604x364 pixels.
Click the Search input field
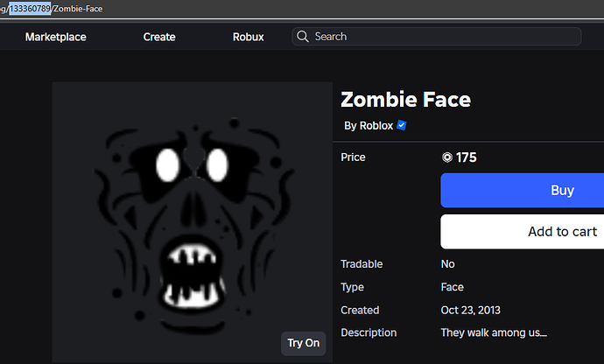click(x=437, y=37)
